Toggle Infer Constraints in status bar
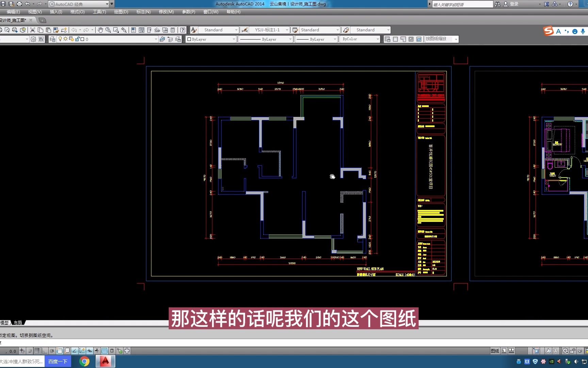 click(x=22, y=351)
